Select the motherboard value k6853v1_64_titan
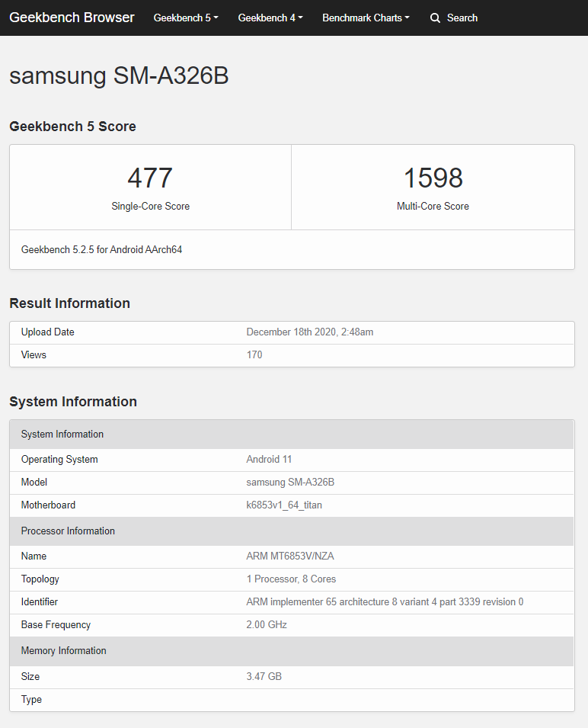 coord(284,505)
